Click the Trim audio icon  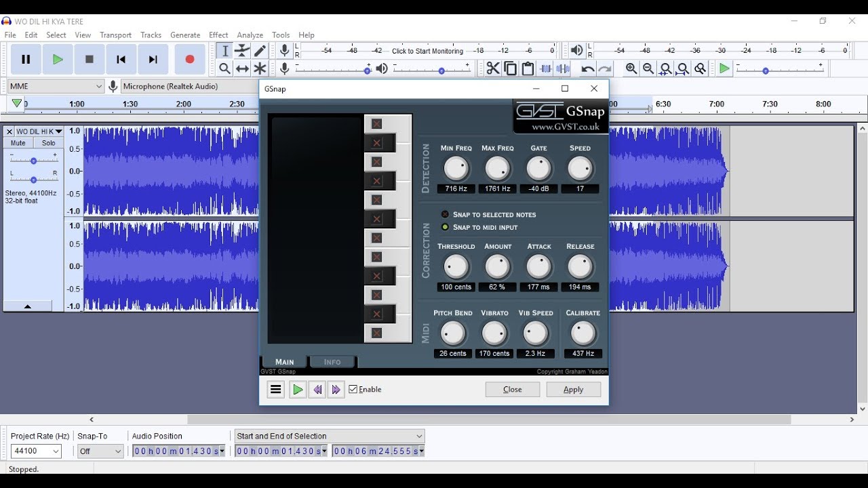(x=545, y=68)
